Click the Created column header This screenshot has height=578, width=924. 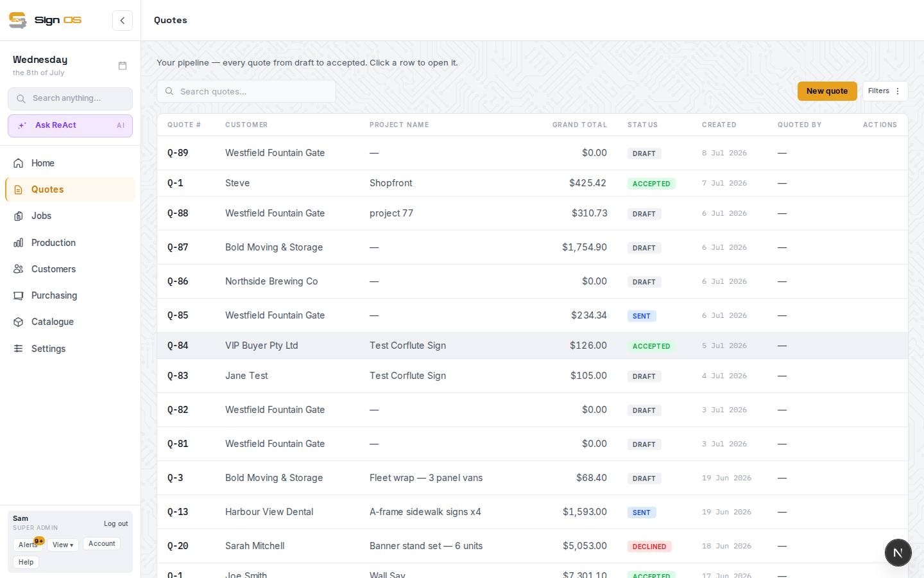coord(719,125)
